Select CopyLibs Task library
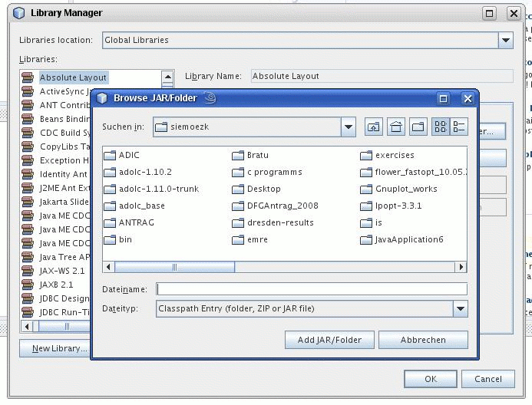The width and height of the screenshot is (532, 405). tap(56, 147)
